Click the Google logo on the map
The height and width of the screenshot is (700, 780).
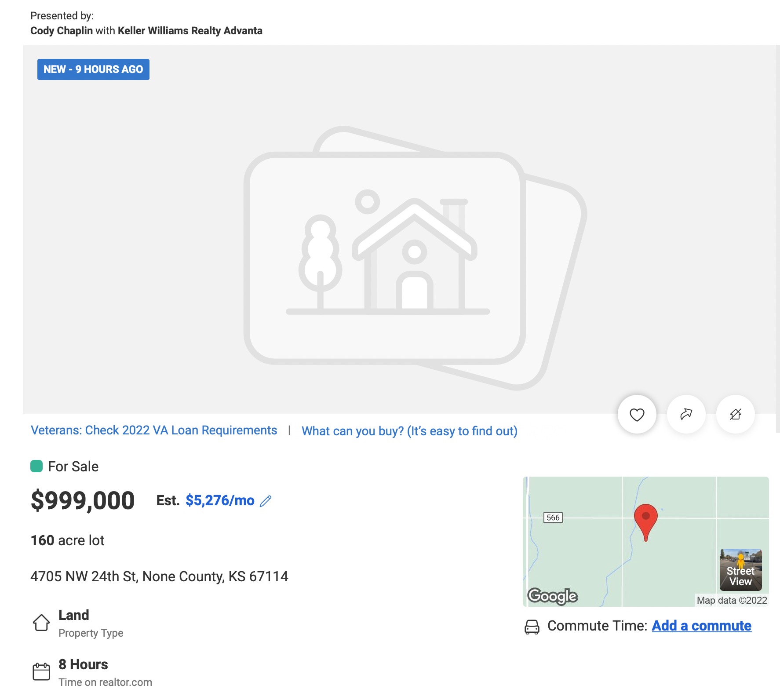coord(552,596)
